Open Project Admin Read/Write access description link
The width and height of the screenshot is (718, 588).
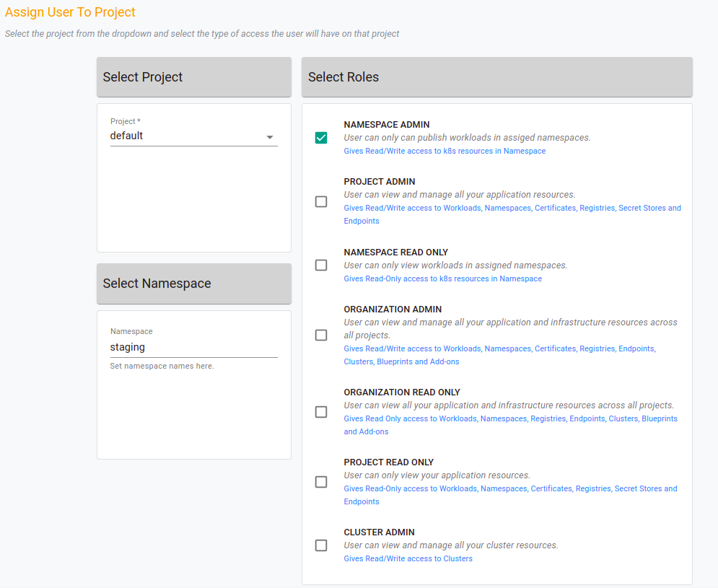tap(512, 214)
